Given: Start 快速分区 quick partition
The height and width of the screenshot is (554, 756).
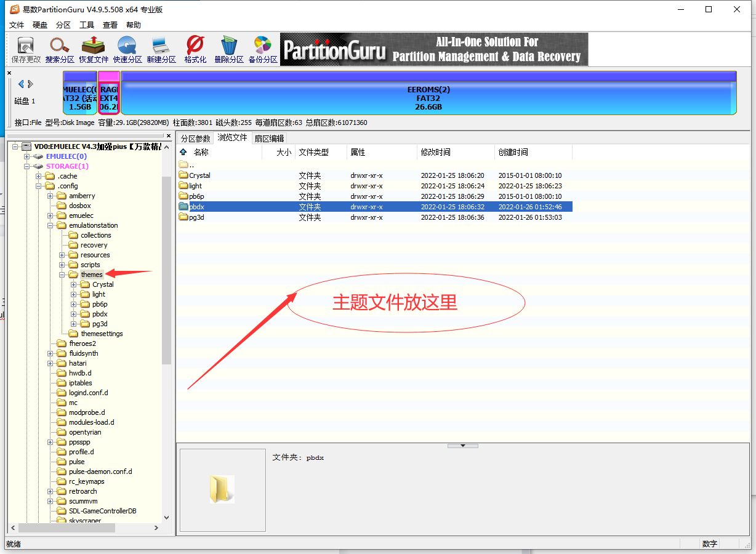Looking at the screenshot, I should point(127,49).
